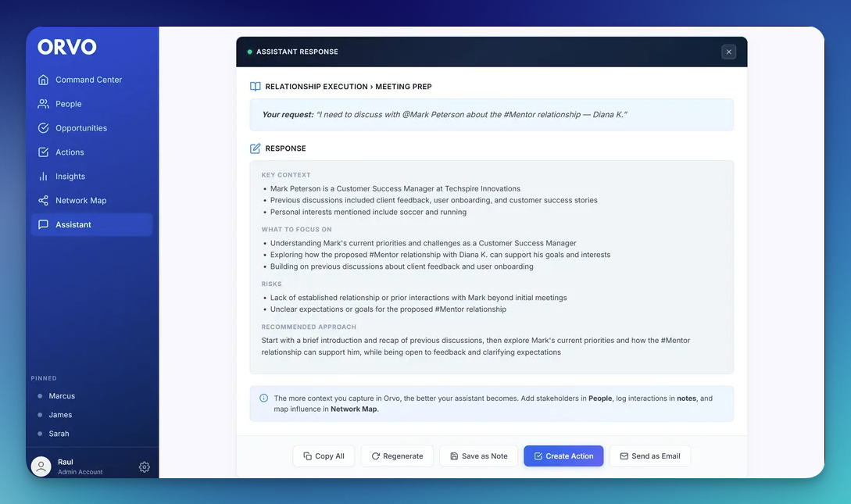The height and width of the screenshot is (504, 851).
Task: Navigate to Network Map
Action: coord(80,201)
